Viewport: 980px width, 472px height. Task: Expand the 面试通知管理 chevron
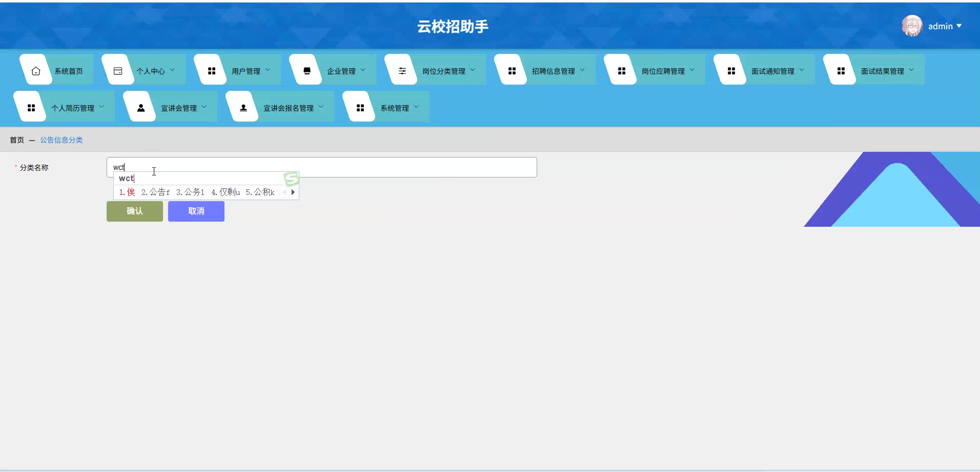(802, 70)
